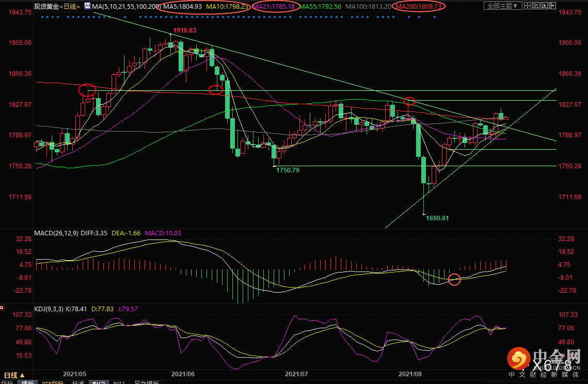The height and width of the screenshot is (384, 588).
Task: Click the MA indicator icon before MA(5,10,21,55,100,200)
Action: 87,6
